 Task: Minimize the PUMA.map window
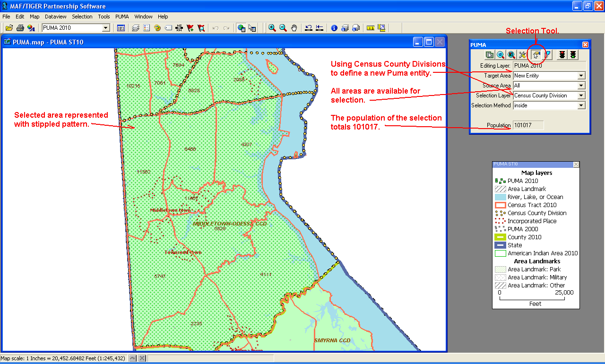pyautogui.click(x=418, y=42)
